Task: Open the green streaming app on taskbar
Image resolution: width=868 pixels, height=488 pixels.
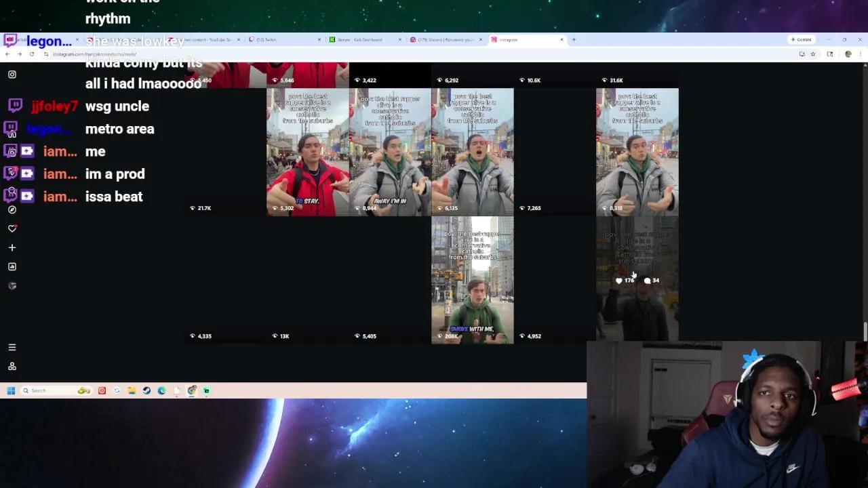Action: click(207, 390)
